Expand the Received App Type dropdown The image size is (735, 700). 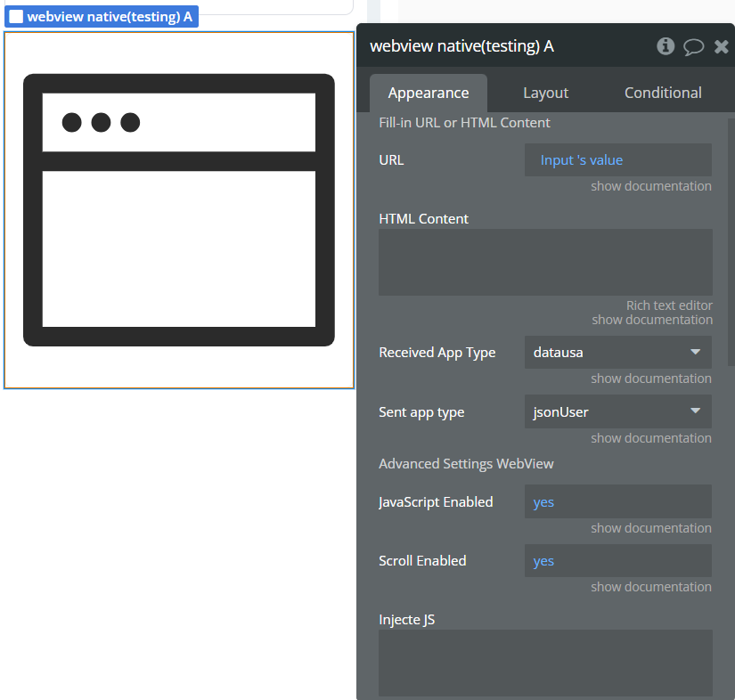(617, 353)
